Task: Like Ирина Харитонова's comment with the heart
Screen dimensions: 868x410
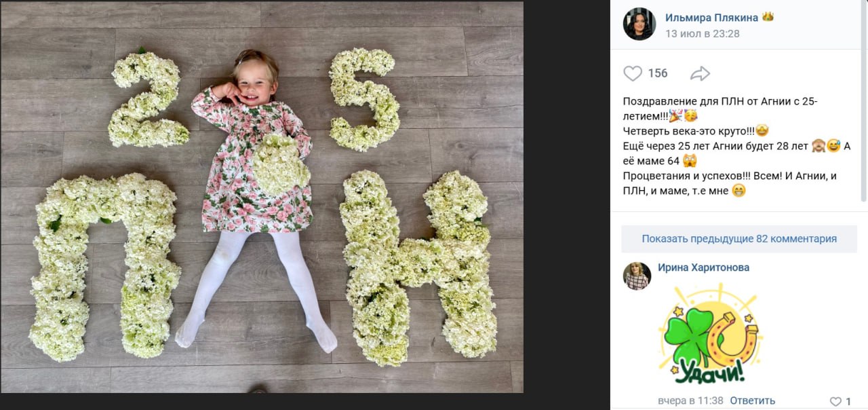Action: tap(835, 401)
